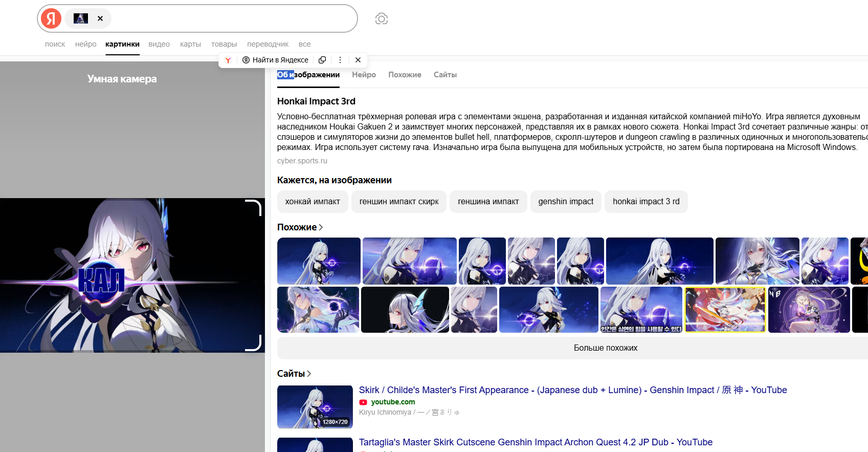Click Найти в Яндексе in popup toolbar
The width and height of the screenshot is (868, 452).
point(275,60)
